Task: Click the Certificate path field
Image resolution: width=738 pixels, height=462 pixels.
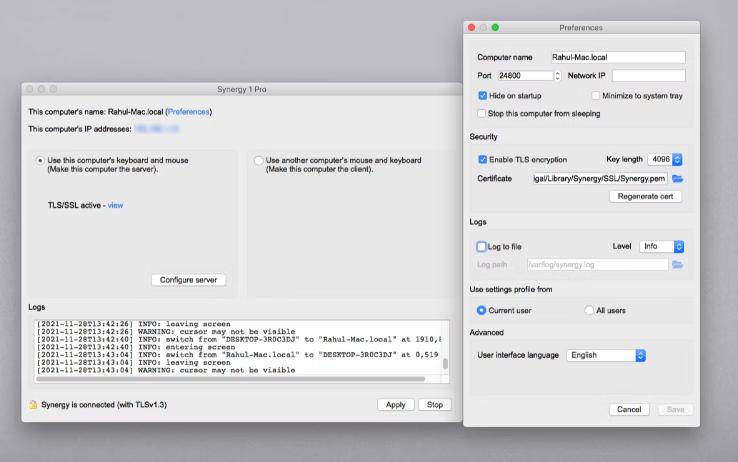Action: point(600,179)
